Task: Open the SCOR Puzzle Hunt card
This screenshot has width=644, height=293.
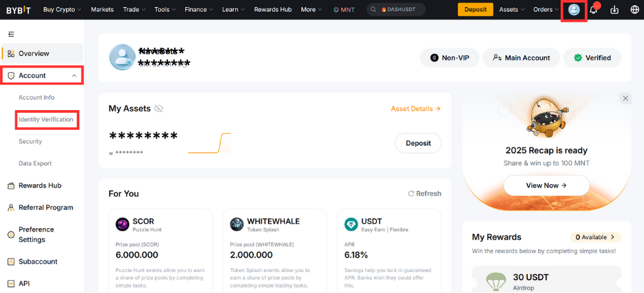Action: [161, 250]
